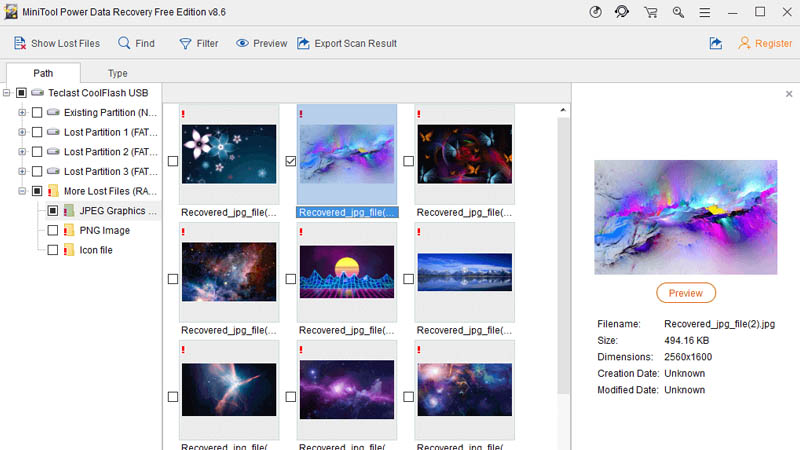Click the Register user icon
Viewport: 800px width, 450px height.
[744, 43]
